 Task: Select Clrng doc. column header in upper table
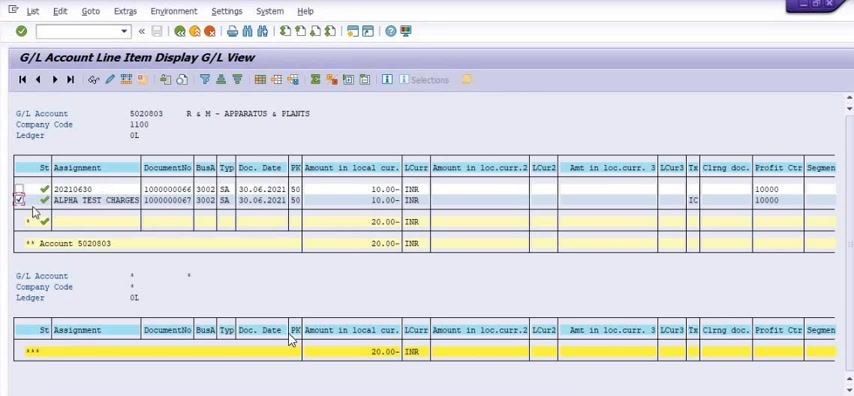(726, 168)
